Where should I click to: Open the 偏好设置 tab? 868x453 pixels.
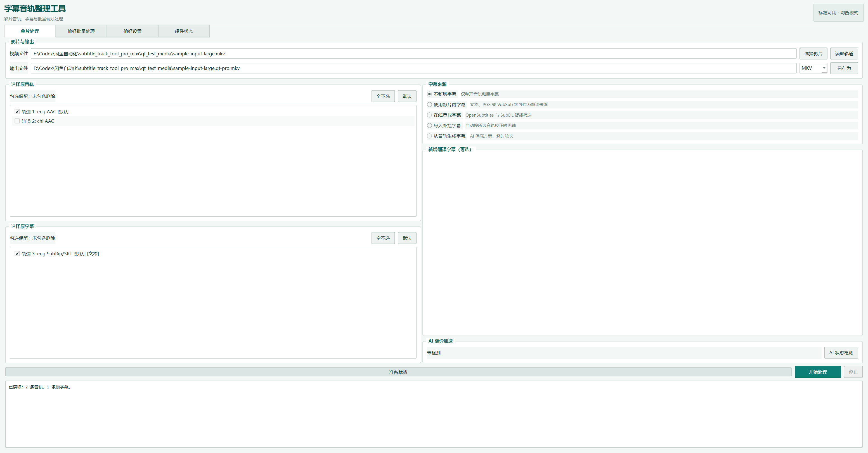[133, 31]
